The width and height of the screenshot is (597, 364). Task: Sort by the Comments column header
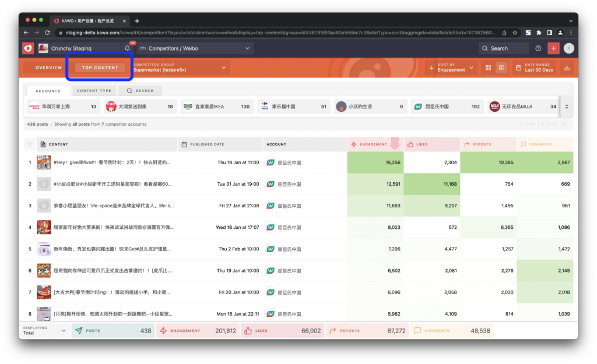(x=545, y=144)
